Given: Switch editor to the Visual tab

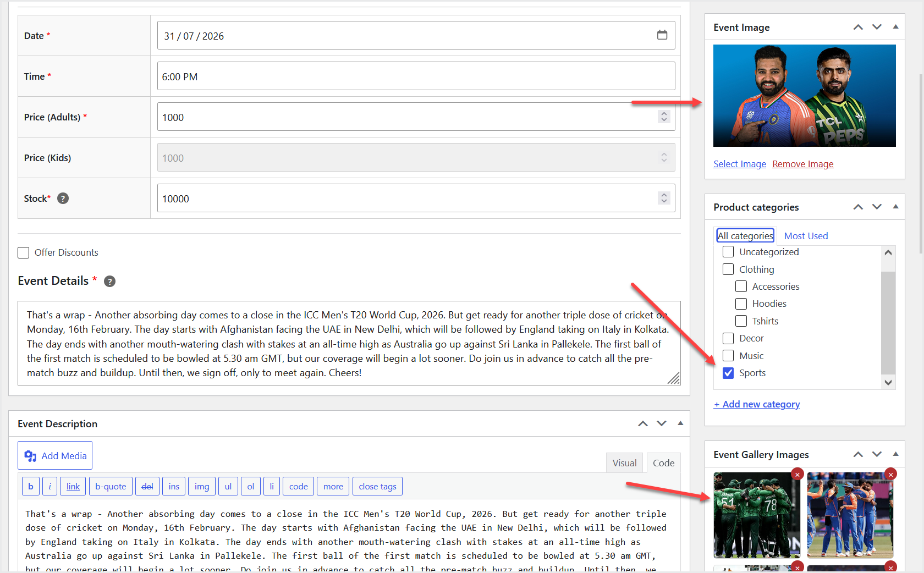Looking at the screenshot, I should pyautogui.click(x=624, y=463).
